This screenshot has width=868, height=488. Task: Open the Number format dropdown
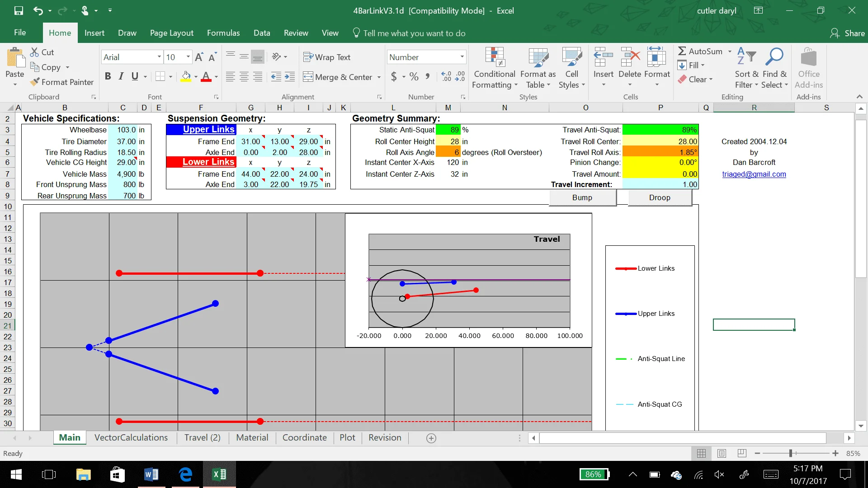point(462,57)
